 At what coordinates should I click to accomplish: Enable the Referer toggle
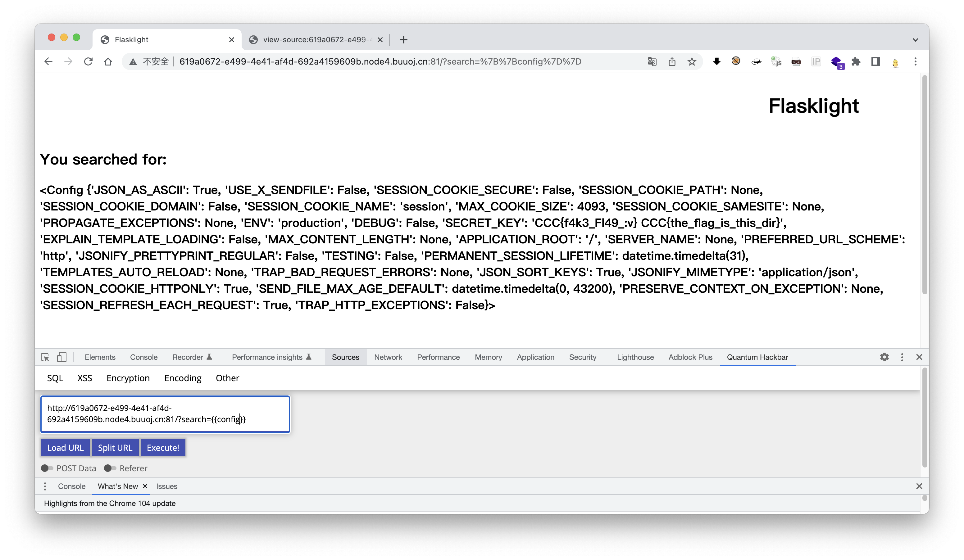[x=110, y=468]
